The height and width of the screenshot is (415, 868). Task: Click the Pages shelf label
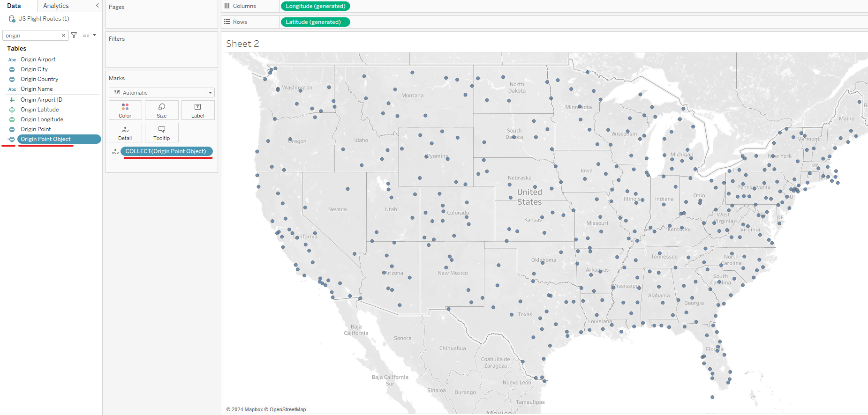pyautogui.click(x=117, y=7)
